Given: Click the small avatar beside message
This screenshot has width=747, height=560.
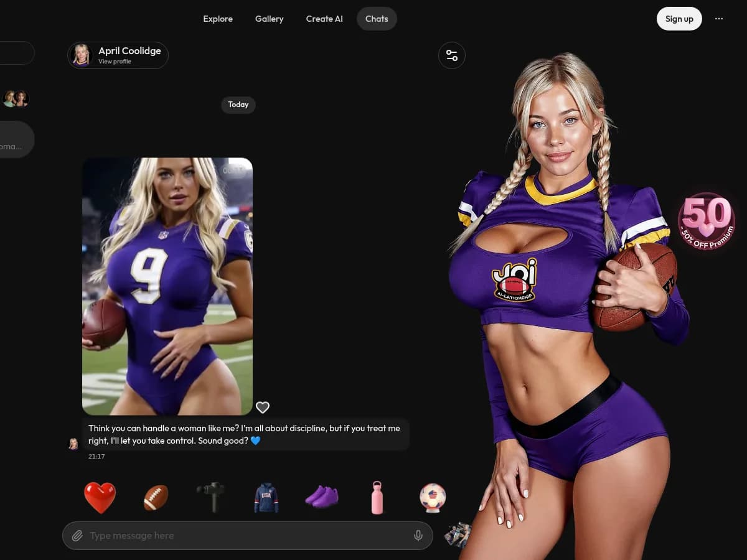Looking at the screenshot, I should [73, 444].
